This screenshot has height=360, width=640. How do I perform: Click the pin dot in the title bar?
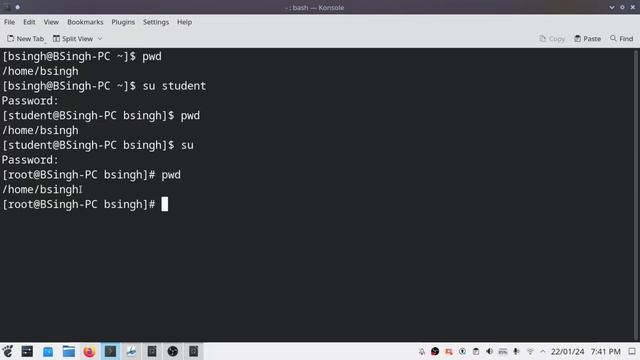18,7
